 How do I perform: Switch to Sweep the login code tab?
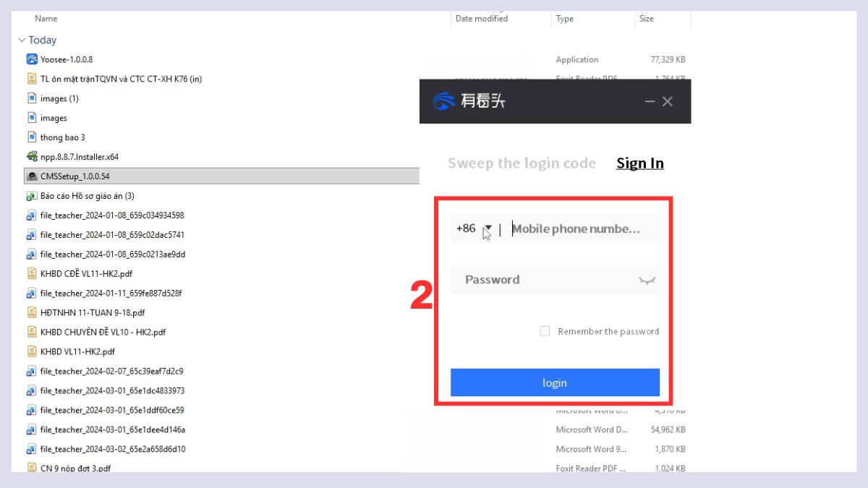(x=522, y=163)
